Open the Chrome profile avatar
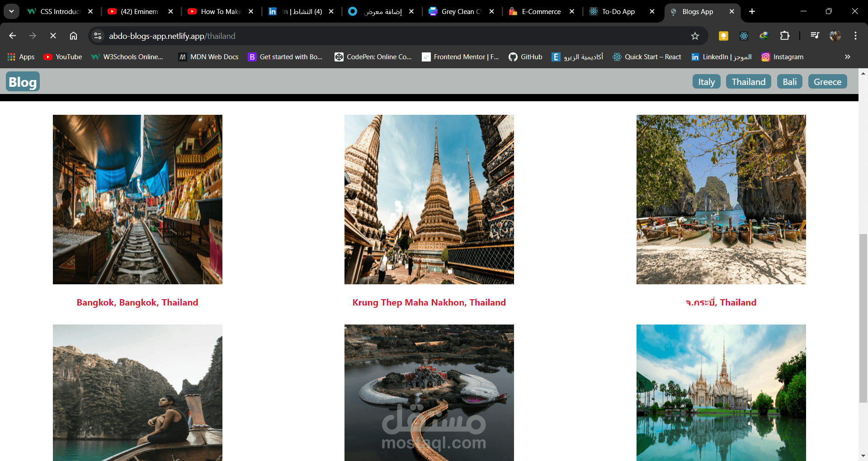 (x=835, y=36)
